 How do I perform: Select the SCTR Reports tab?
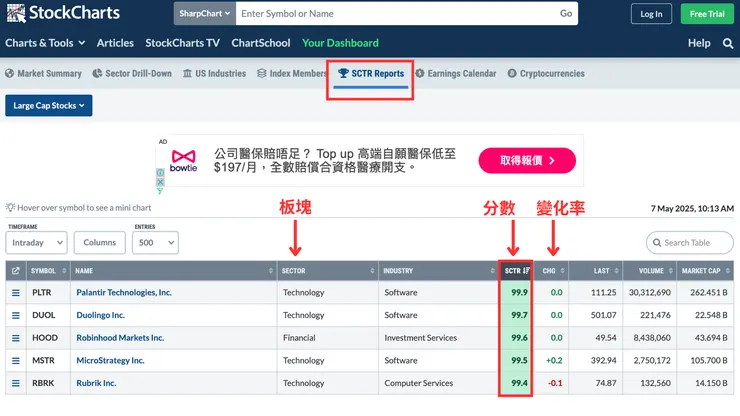pyautogui.click(x=371, y=74)
